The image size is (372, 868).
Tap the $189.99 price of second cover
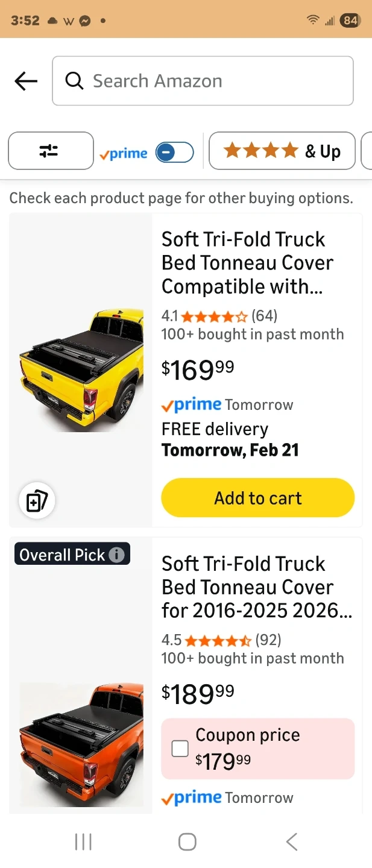[x=198, y=693]
